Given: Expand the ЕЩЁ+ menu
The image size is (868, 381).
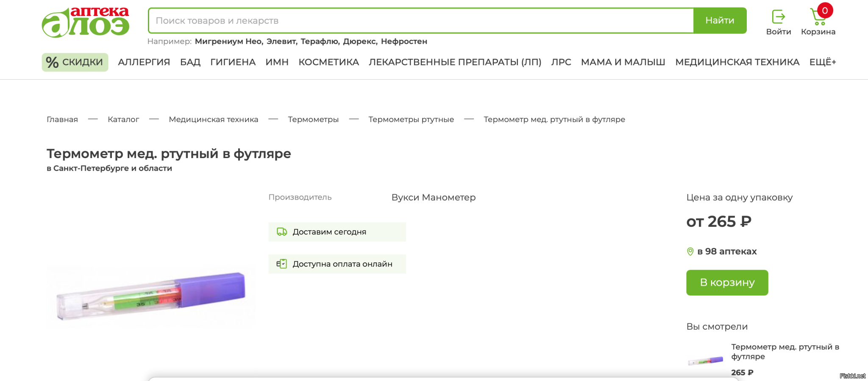Looking at the screenshot, I should pos(822,62).
